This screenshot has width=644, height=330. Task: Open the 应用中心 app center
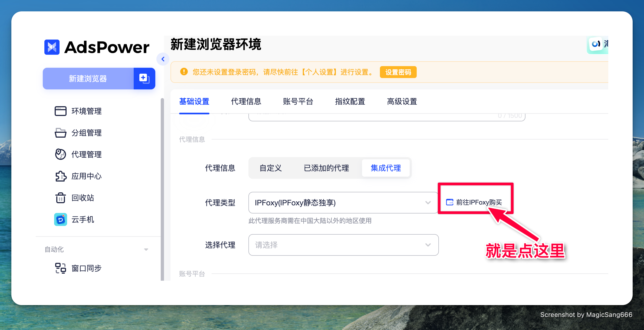tap(87, 176)
